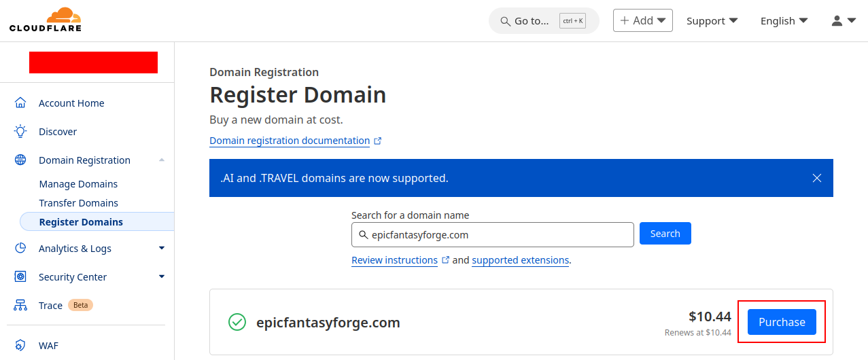The height and width of the screenshot is (360, 868).
Task: Dismiss the .AI and .TRAVEL banner
Action: 817,178
